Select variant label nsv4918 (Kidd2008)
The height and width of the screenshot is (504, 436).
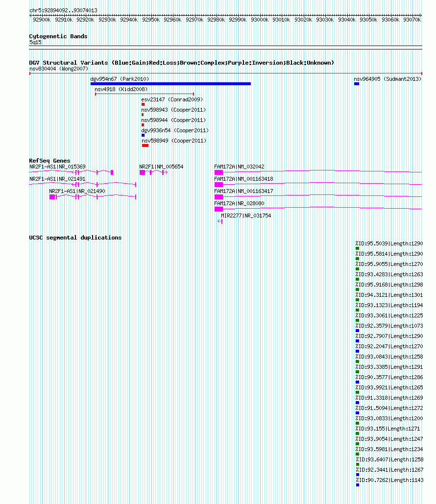[121, 89]
